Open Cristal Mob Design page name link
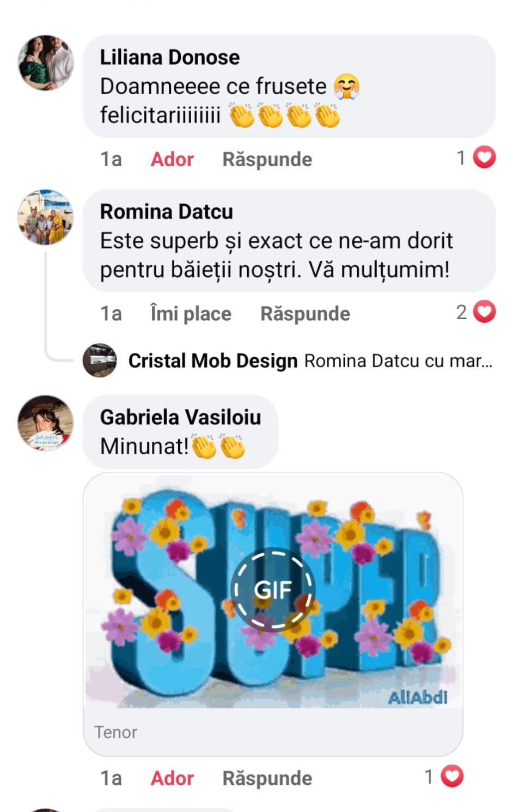This screenshot has width=513, height=812. point(212,361)
